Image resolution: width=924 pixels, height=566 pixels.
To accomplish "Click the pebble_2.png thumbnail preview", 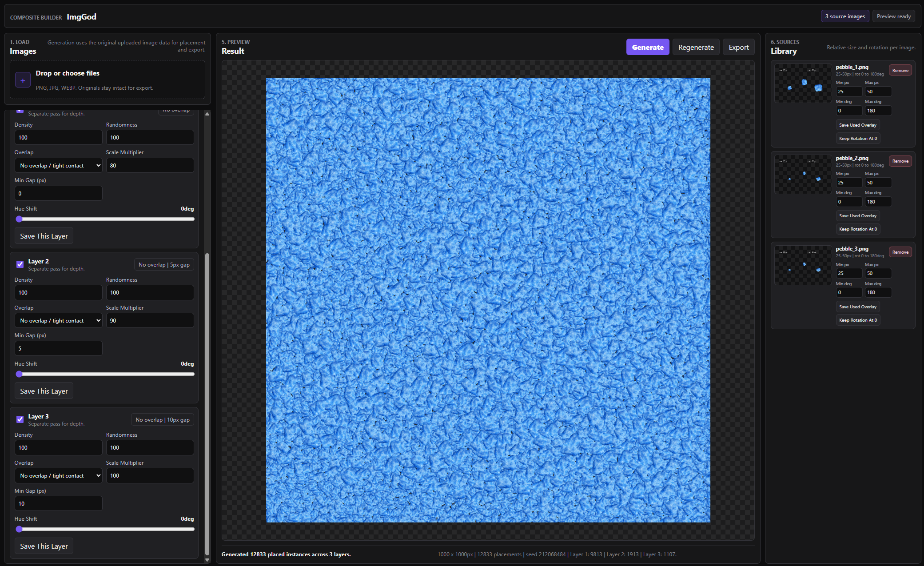I will (803, 174).
